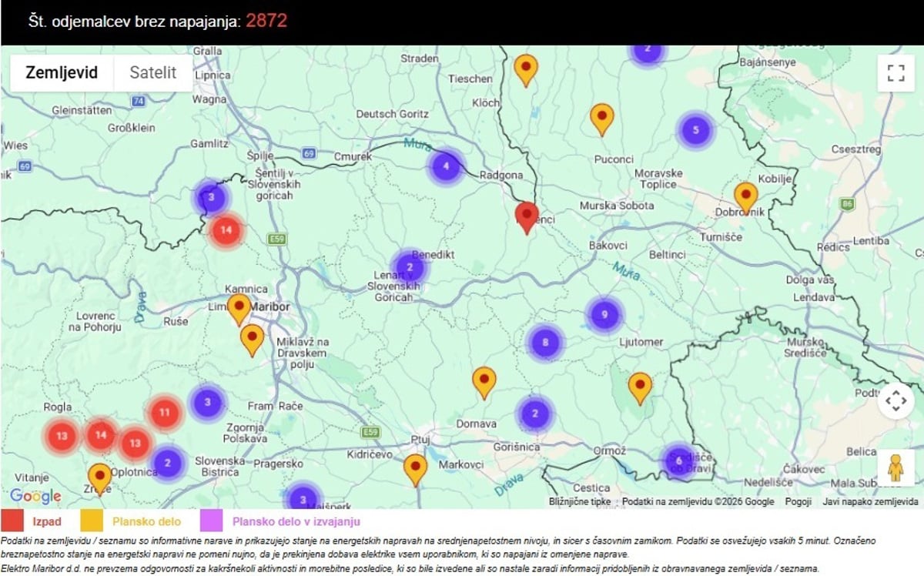
Task: Switch to Zemljevid map view
Action: tap(62, 73)
